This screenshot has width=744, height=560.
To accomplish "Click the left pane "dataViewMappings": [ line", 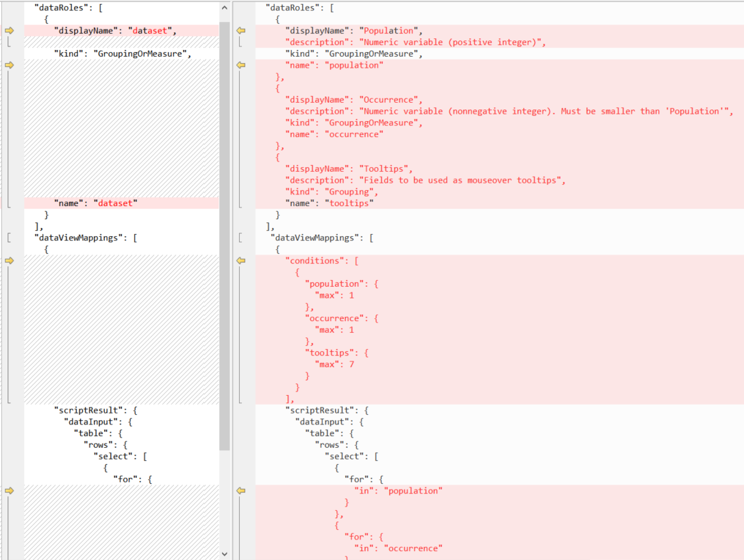I will (86, 238).
